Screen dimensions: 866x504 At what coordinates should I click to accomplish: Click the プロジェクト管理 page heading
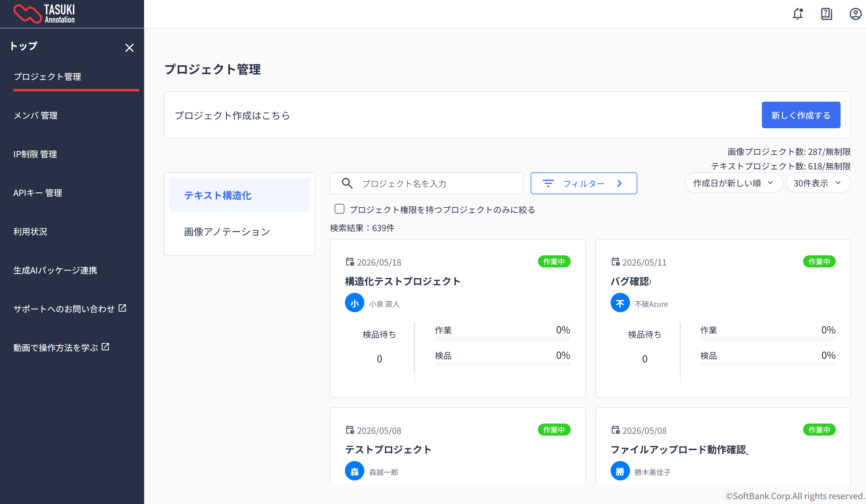pyautogui.click(x=212, y=69)
